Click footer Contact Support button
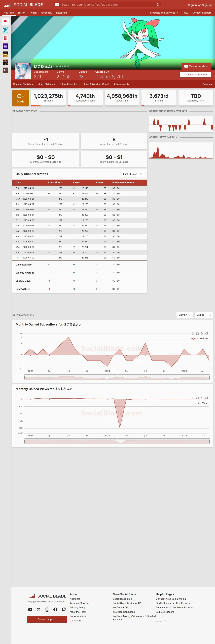Viewport: 215px width, 644px height. 47,619
